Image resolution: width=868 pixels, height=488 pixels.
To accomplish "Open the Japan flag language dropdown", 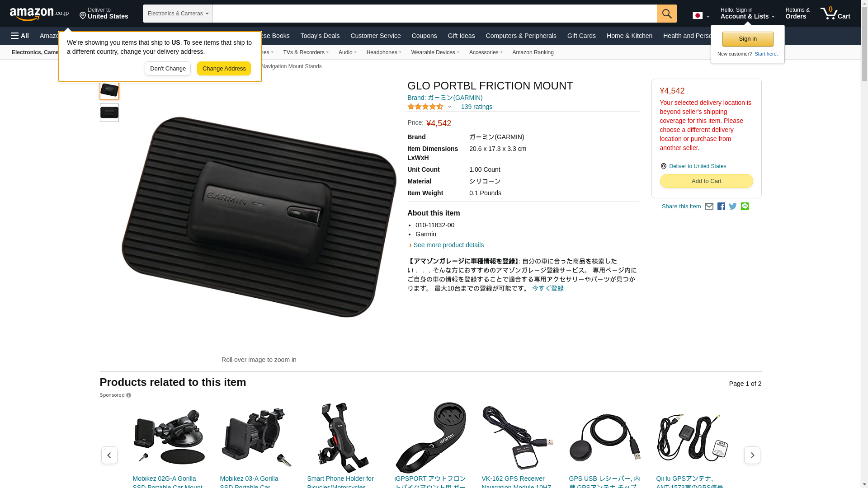I will tap(701, 16).
